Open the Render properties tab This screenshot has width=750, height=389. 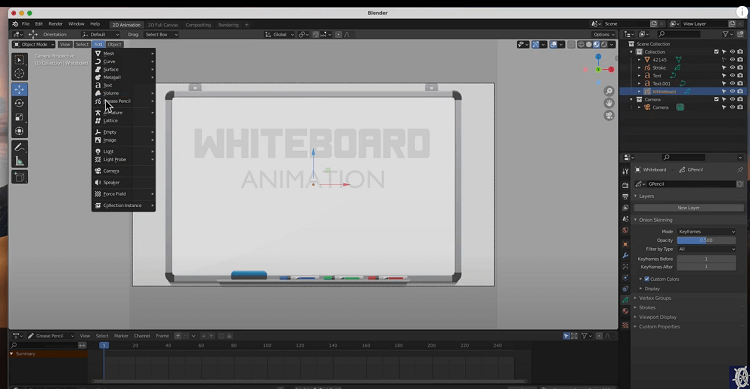pos(625,185)
